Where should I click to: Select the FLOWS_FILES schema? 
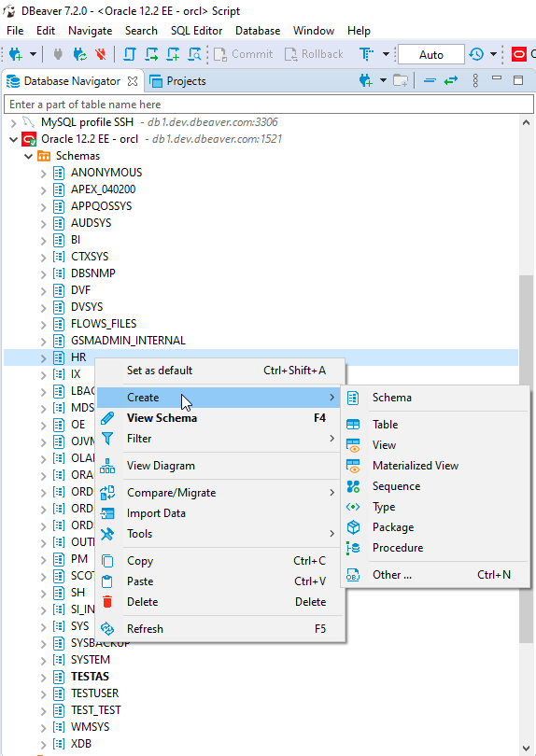click(x=104, y=324)
